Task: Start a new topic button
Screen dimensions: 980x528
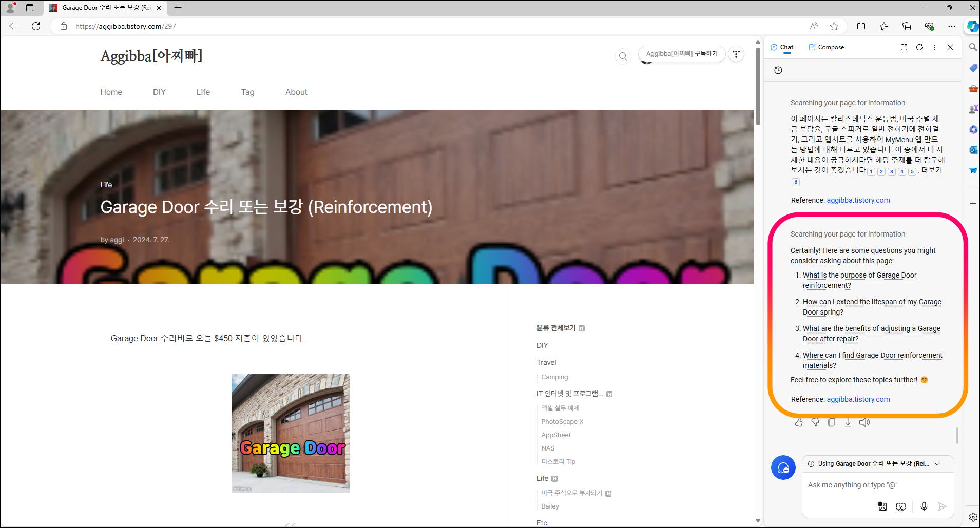Action: 783,467
